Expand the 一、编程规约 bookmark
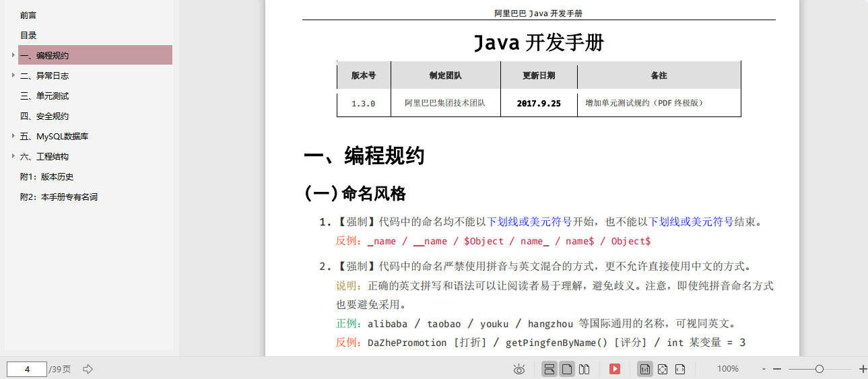868x379 pixels. [x=13, y=55]
